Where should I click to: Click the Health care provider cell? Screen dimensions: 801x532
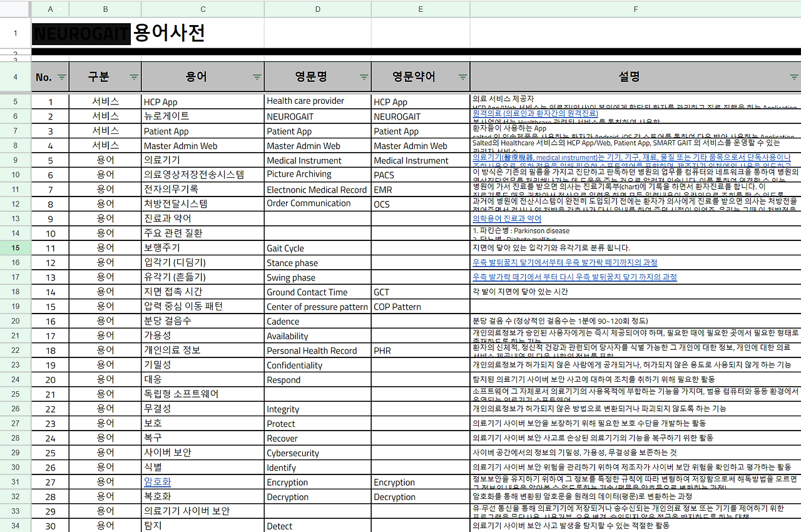[318, 101]
